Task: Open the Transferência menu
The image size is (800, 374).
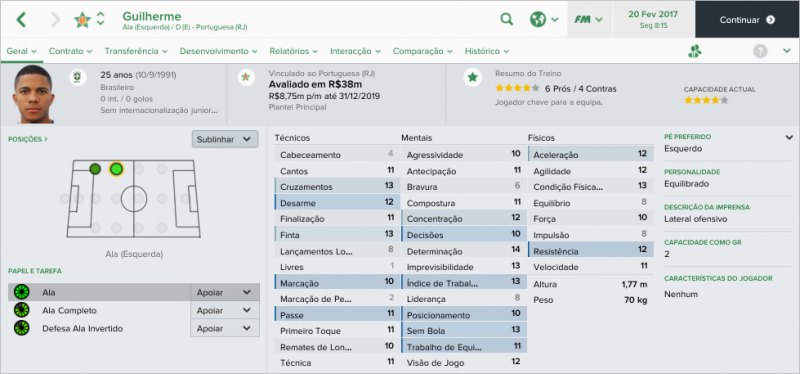Action: (x=136, y=51)
